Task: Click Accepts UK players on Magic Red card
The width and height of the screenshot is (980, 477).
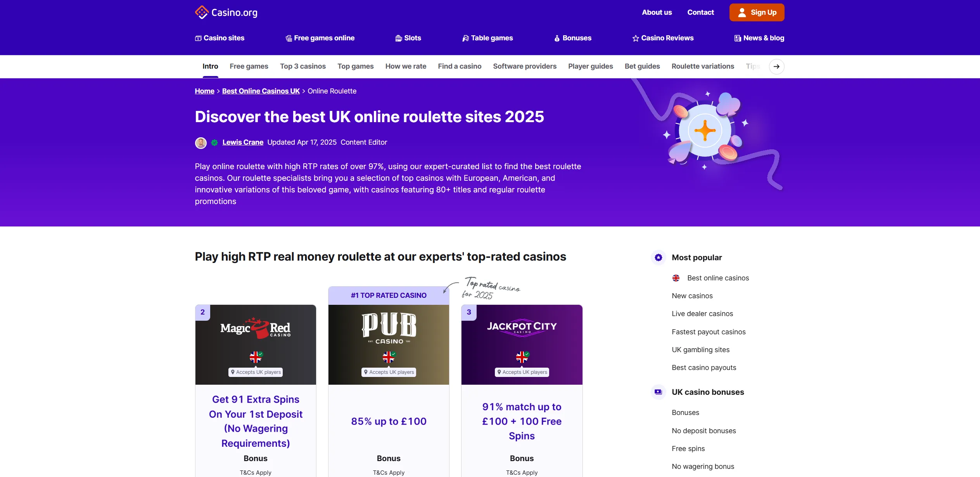Action: click(256, 372)
